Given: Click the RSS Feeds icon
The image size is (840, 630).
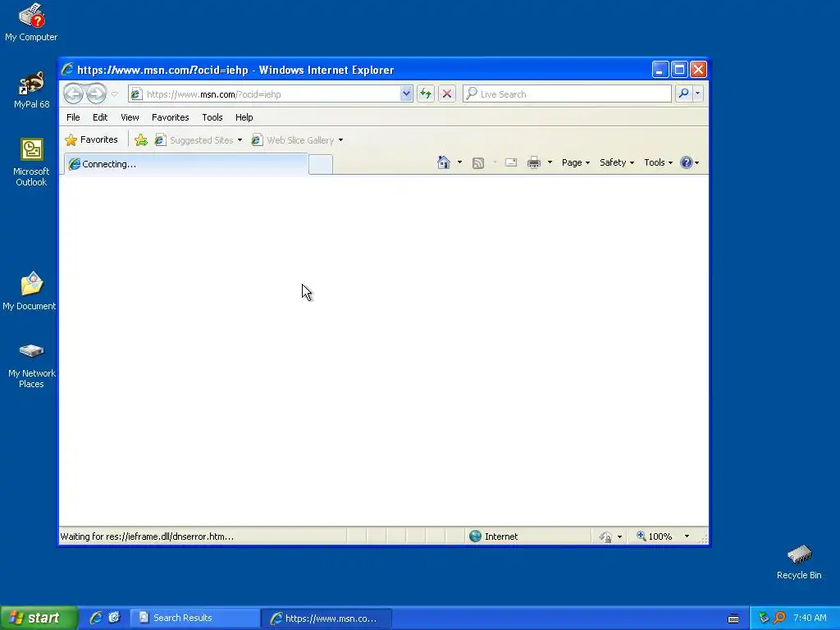Looking at the screenshot, I should pos(478,163).
